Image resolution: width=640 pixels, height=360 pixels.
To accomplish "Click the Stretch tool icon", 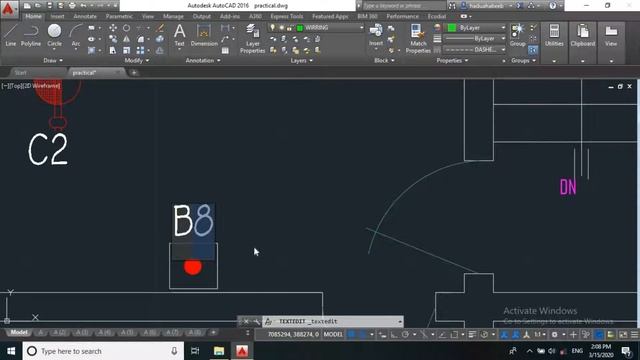I will point(113,50).
